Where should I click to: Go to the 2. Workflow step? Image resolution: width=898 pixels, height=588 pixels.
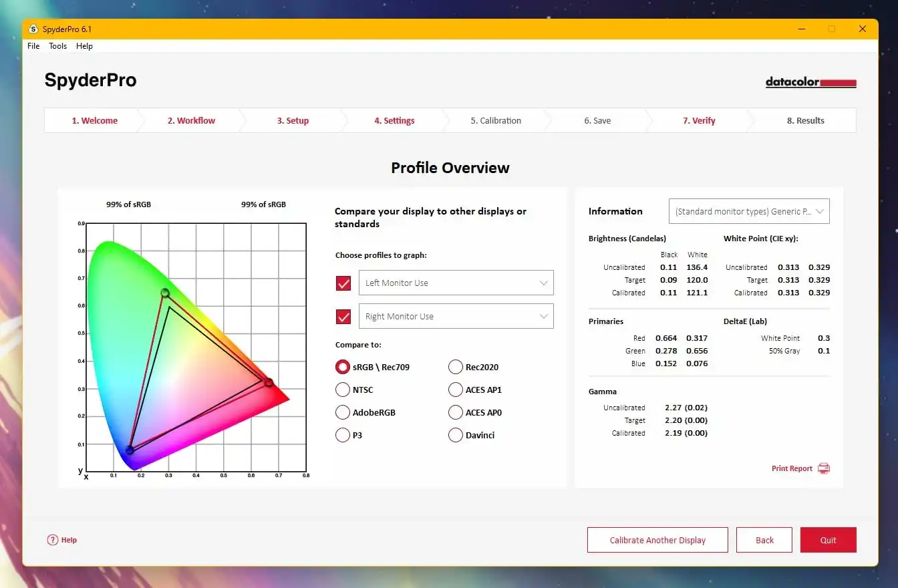pyautogui.click(x=191, y=121)
